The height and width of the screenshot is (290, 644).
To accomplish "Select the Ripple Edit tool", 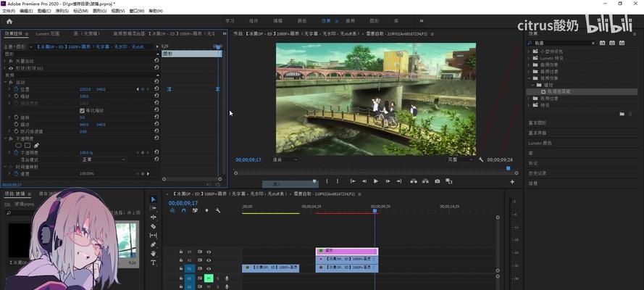I will tap(153, 217).
